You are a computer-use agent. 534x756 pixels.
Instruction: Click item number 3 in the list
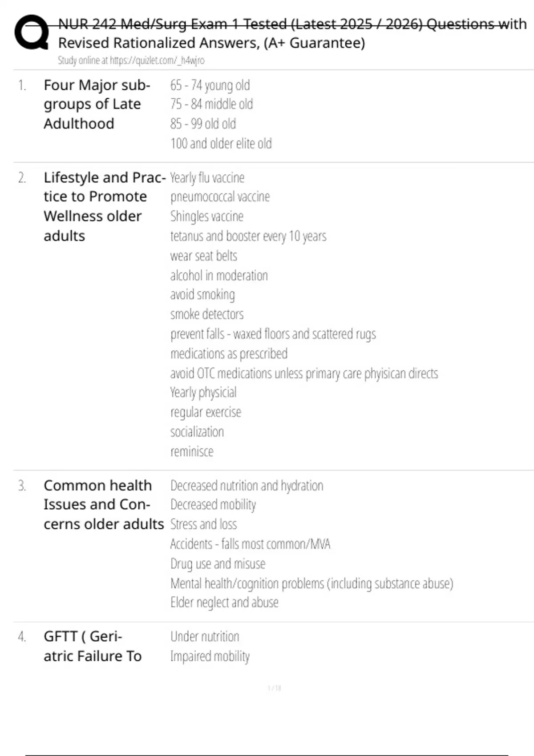click(x=22, y=486)
